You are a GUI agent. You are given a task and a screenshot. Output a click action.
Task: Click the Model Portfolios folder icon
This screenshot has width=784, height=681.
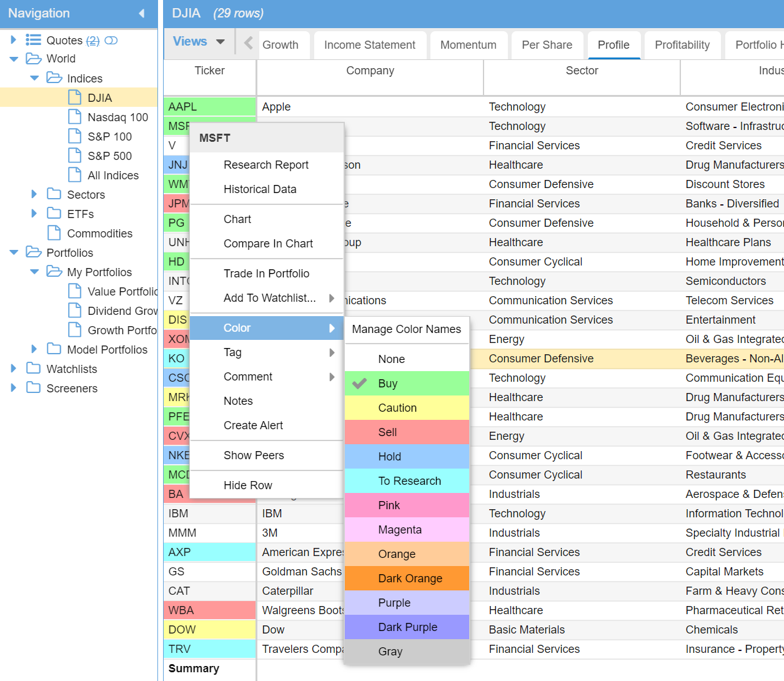coord(54,349)
